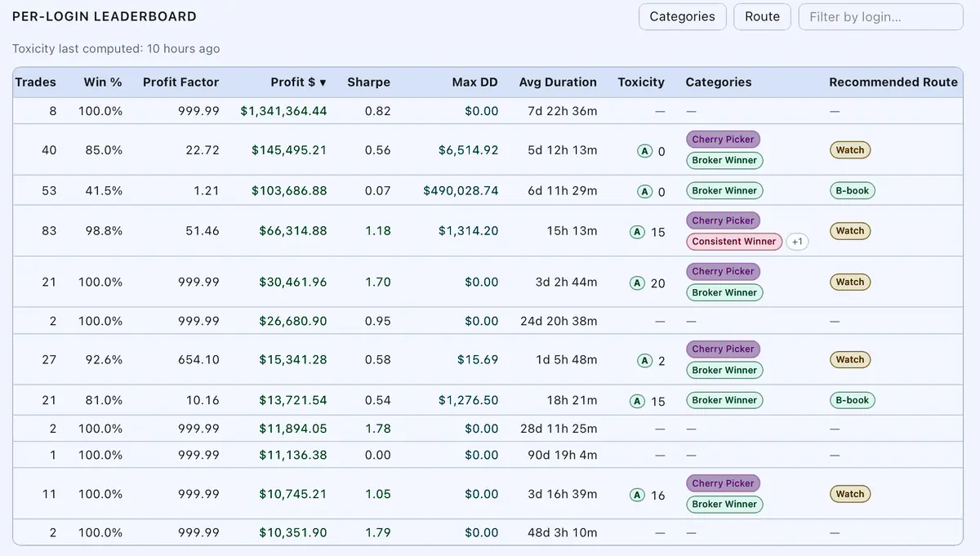Focus the Filter by login field
The height and width of the screenshot is (556, 980).
tap(880, 16)
